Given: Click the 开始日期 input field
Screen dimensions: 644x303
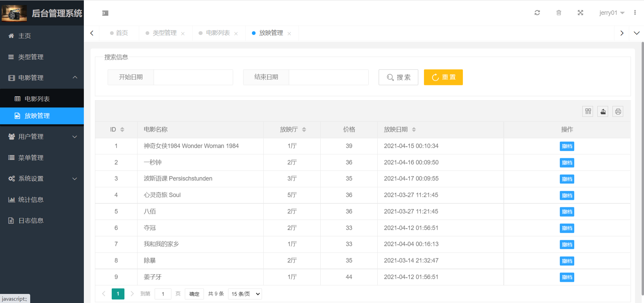Looking at the screenshot, I should tap(193, 77).
